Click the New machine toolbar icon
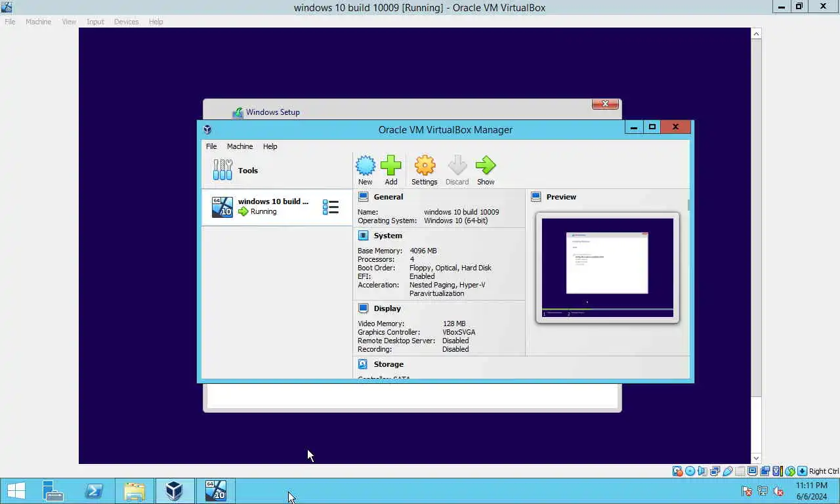The height and width of the screenshot is (504, 840). pyautogui.click(x=366, y=165)
